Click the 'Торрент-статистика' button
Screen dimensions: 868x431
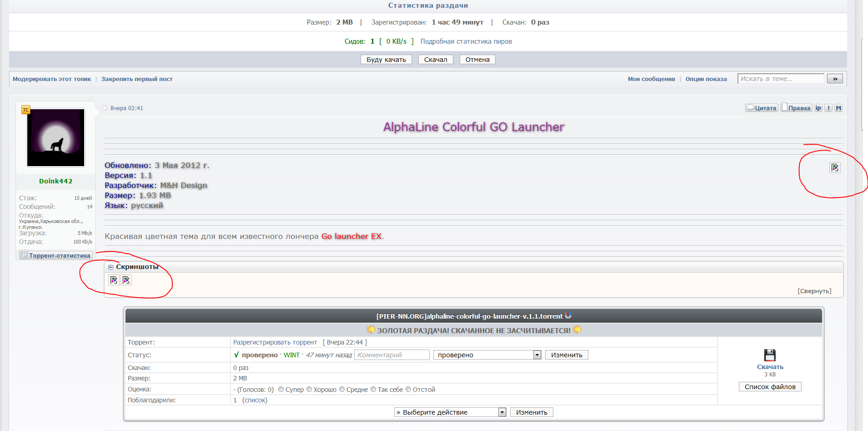[x=56, y=255]
